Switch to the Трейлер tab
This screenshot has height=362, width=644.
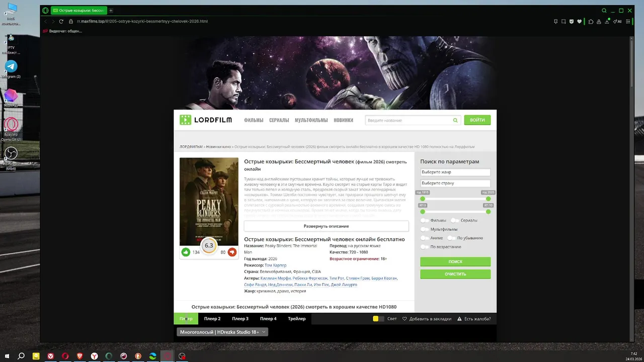297,319
